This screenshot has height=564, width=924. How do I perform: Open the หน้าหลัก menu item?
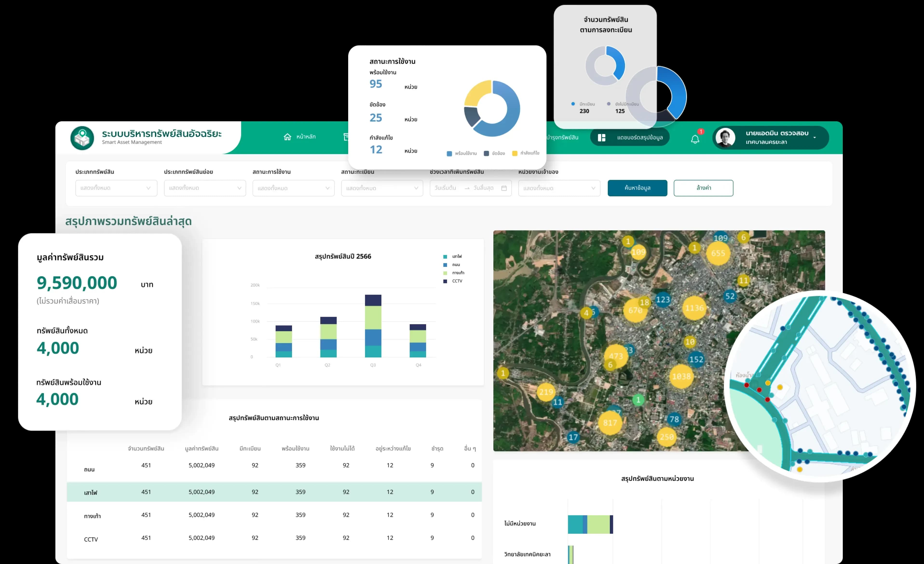point(300,137)
